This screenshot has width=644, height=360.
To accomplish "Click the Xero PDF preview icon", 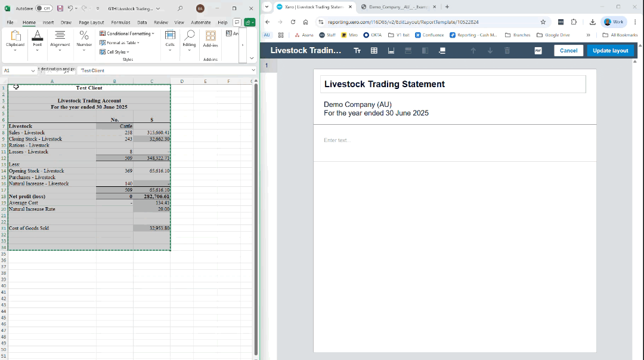I will tap(538, 51).
